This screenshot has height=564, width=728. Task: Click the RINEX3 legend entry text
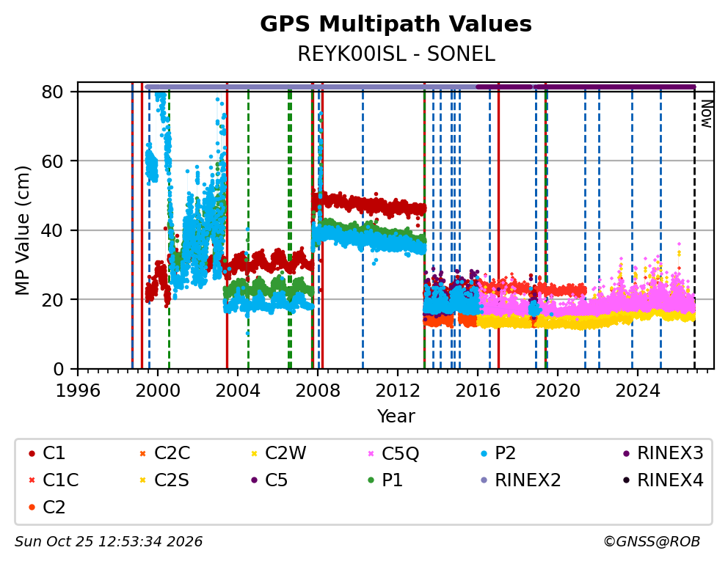[x=671, y=453]
